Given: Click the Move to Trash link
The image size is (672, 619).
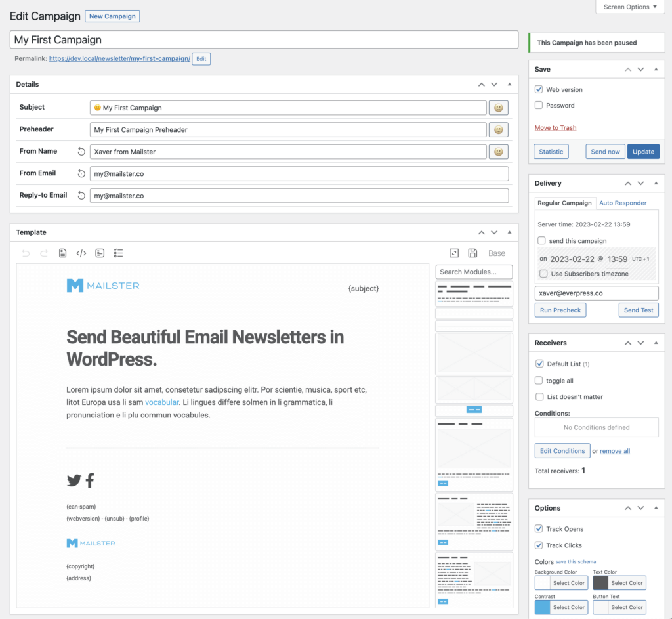Looking at the screenshot, I should click(555, 128).
